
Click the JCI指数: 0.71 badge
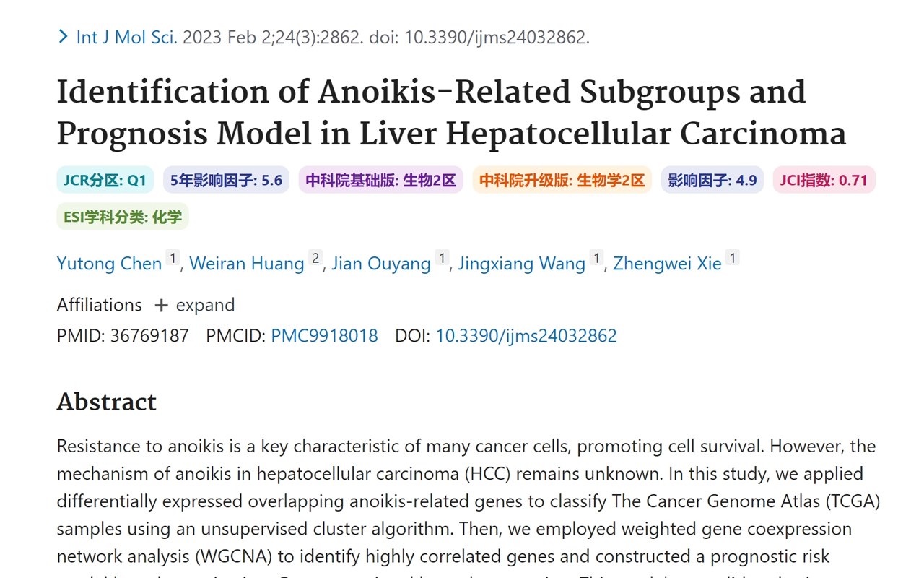(824, 180)
